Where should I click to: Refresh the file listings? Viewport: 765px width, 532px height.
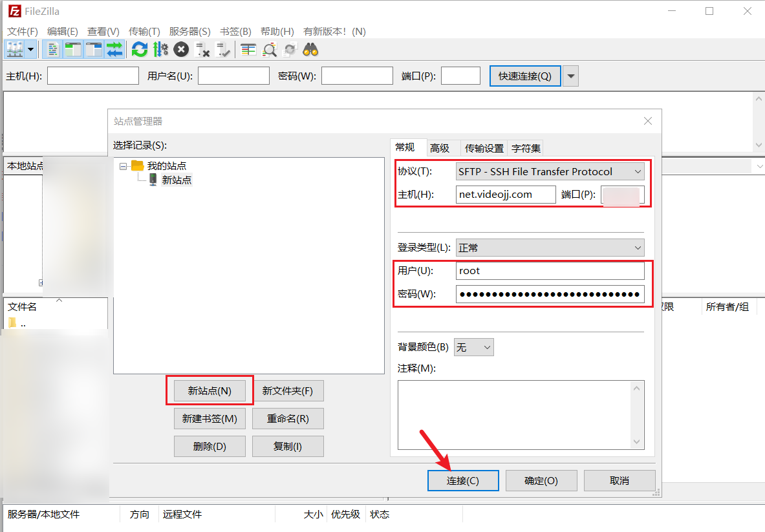click(x=140, y=49)
